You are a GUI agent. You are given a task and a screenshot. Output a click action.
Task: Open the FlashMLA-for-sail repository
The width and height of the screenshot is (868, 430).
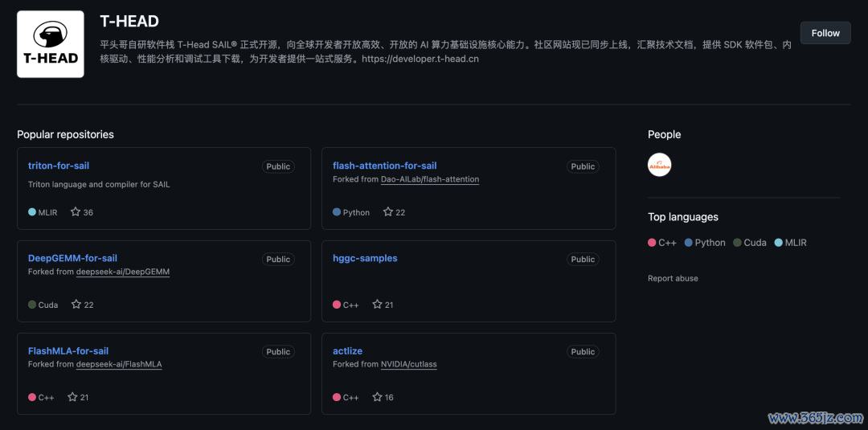pos(68,351)
